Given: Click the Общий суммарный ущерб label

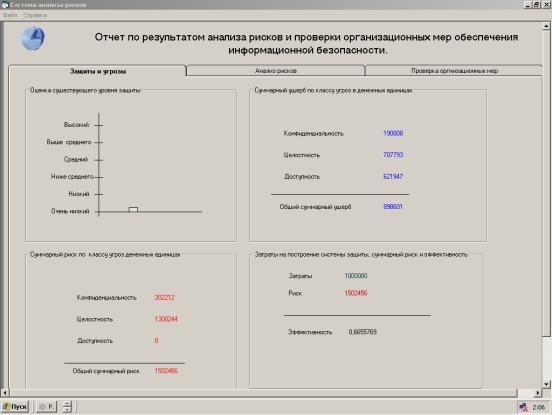Looking at the screenshot, I should coord(315,207).
